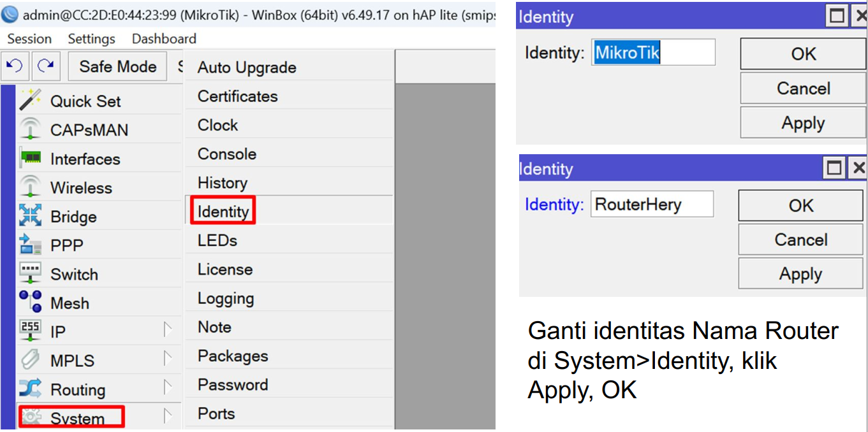Select Console in System submenu

pos(289,154)
